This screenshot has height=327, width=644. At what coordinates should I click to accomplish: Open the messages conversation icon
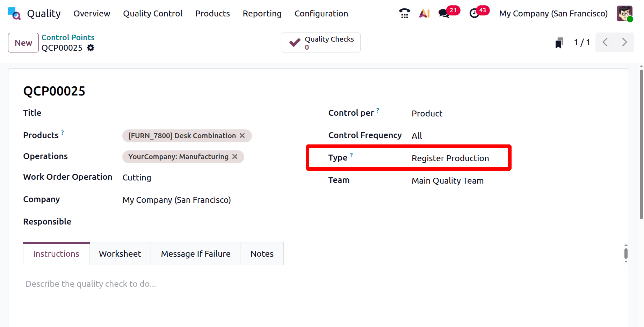click(443, 13)
